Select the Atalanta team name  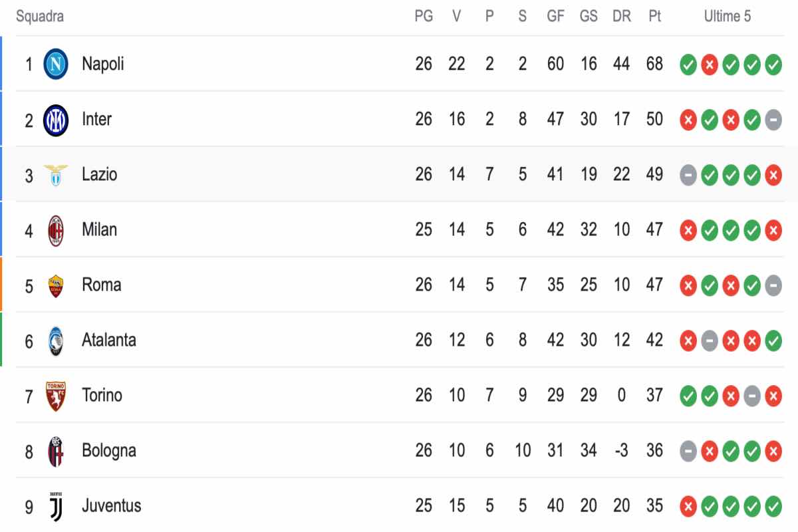[109, 340]
